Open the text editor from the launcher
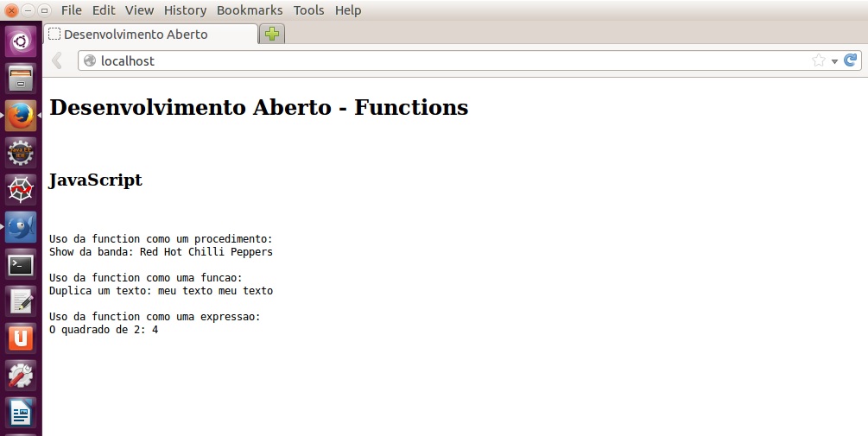Image resolution: width=868 pixels, height=436 pixels. pyautogui.click(x=21, y=301)
